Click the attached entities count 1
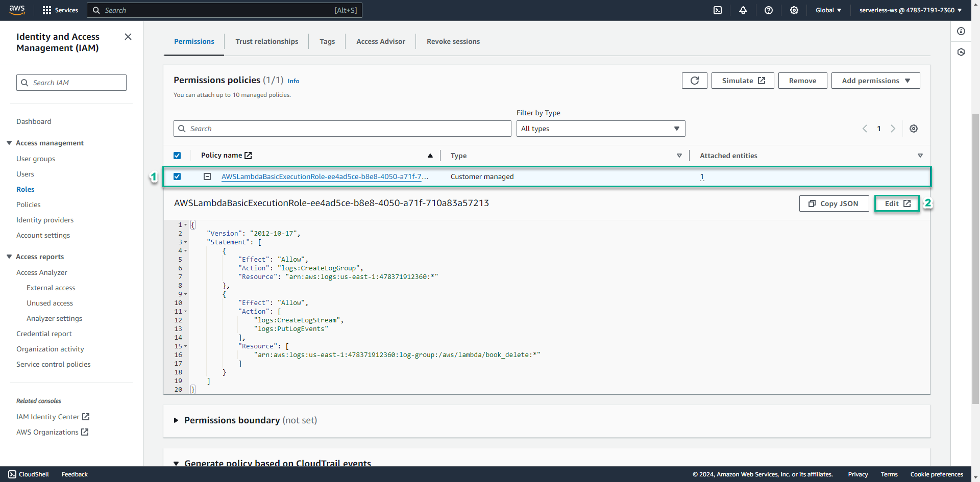The image size is (980, 482). click(702, 176)
